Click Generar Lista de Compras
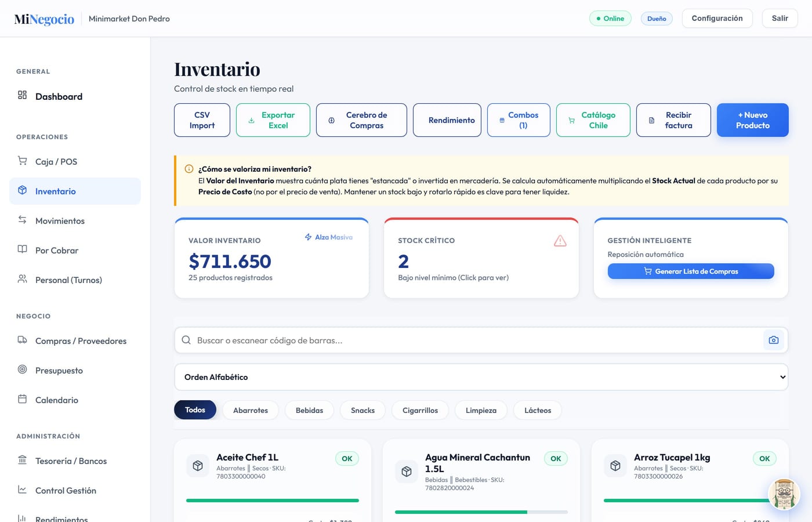The height and width of the screenshot is (522, 812). pos(691,271)
